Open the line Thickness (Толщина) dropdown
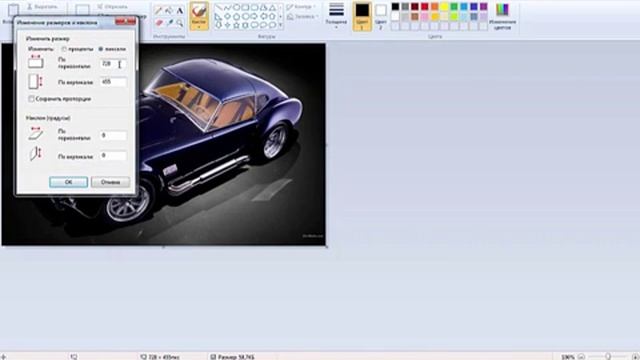This screenshot has width=640, height=360. pos(336,16)
